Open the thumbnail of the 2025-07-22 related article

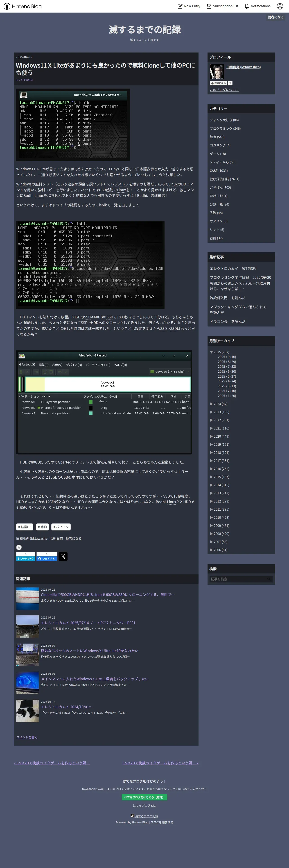point(28,598)
